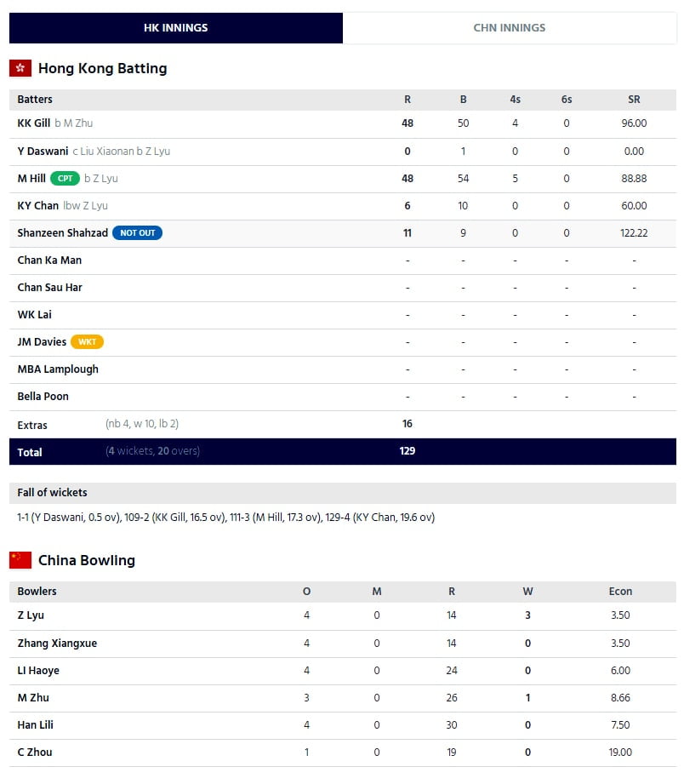
Task: Click the Fall of wickets header
Action: tap(53, 493)
